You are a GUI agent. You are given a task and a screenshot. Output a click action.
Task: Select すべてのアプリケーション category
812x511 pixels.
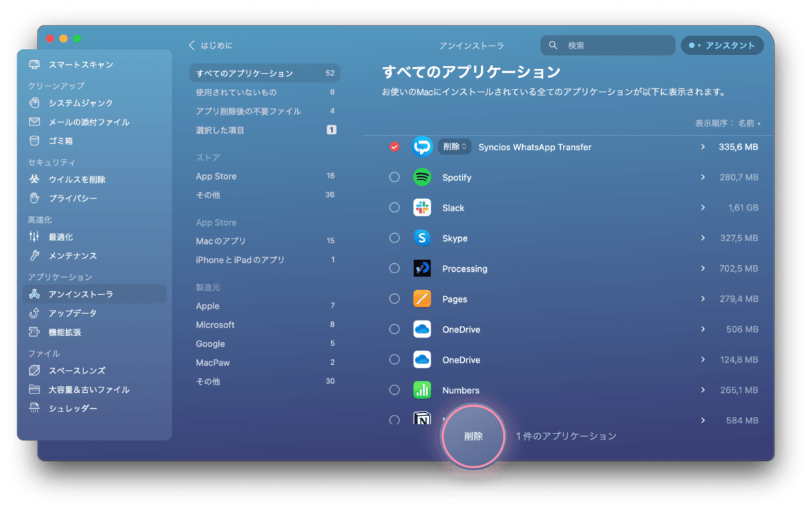265,73
